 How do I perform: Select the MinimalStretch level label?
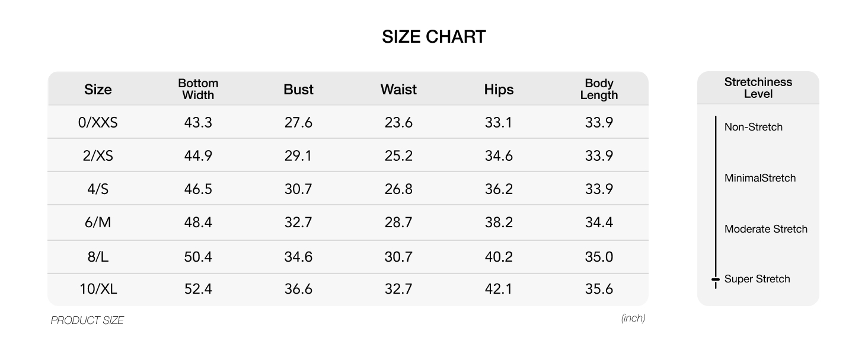coord(760,178)
